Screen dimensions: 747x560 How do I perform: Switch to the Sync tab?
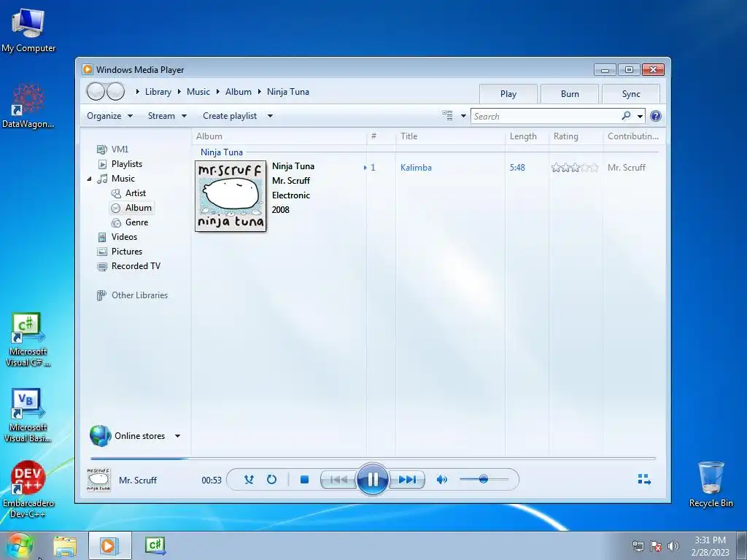631,94
